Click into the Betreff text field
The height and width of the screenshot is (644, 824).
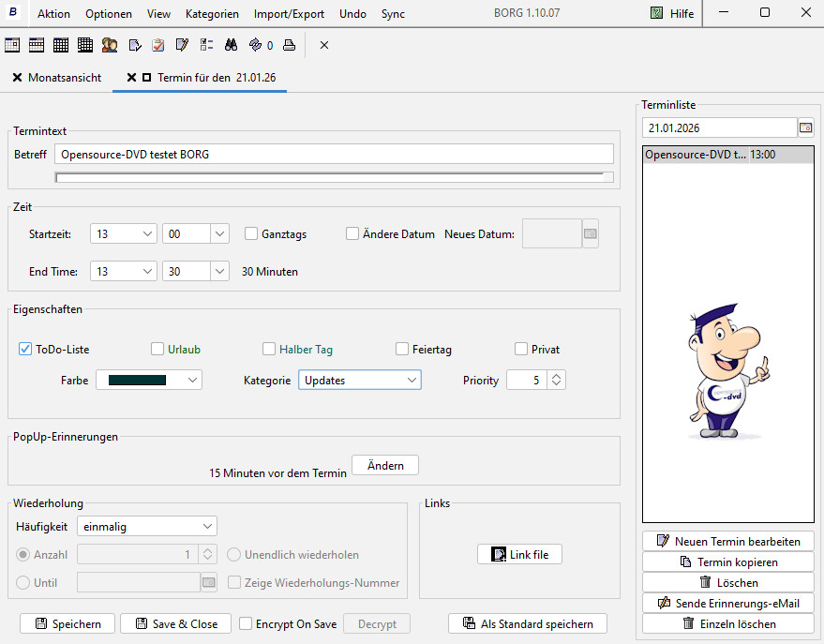click(335, 155)
